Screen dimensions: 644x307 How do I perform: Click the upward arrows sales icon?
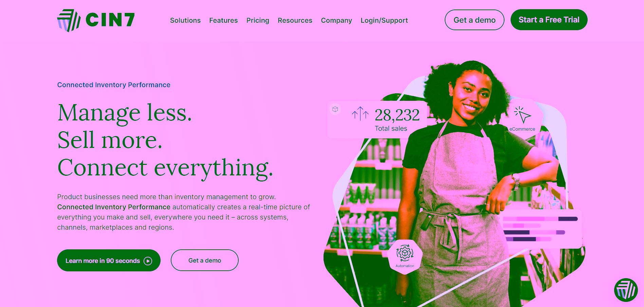pos(360,114)
